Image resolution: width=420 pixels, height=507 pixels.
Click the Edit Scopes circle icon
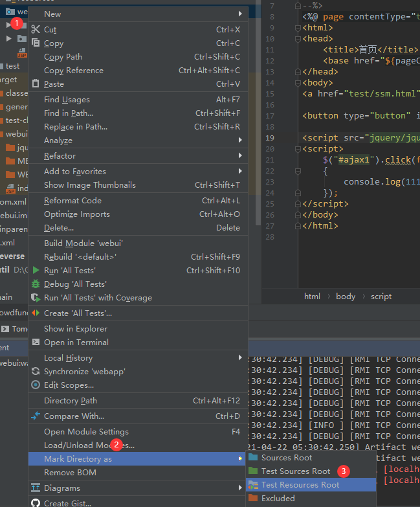(x=36, y=385)
